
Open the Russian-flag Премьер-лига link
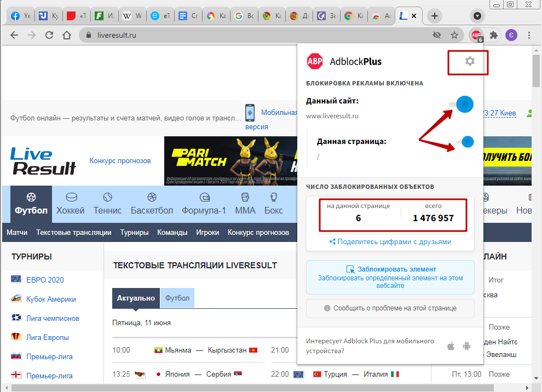click(x=49, y=356)
